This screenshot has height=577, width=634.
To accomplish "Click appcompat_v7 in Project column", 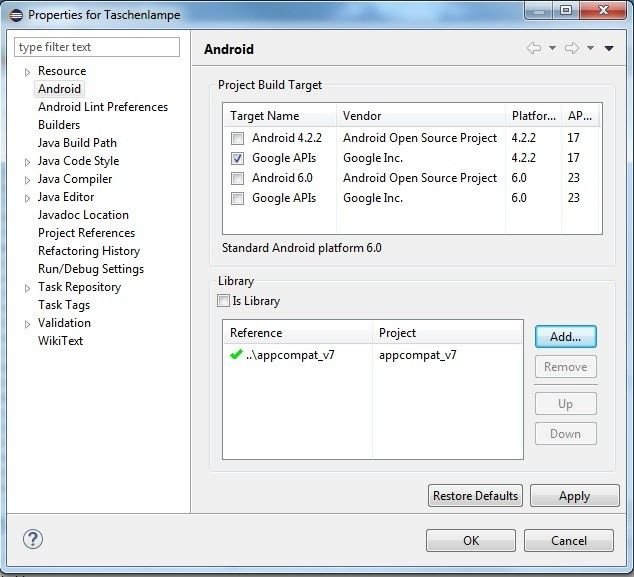I will [418, 355].
